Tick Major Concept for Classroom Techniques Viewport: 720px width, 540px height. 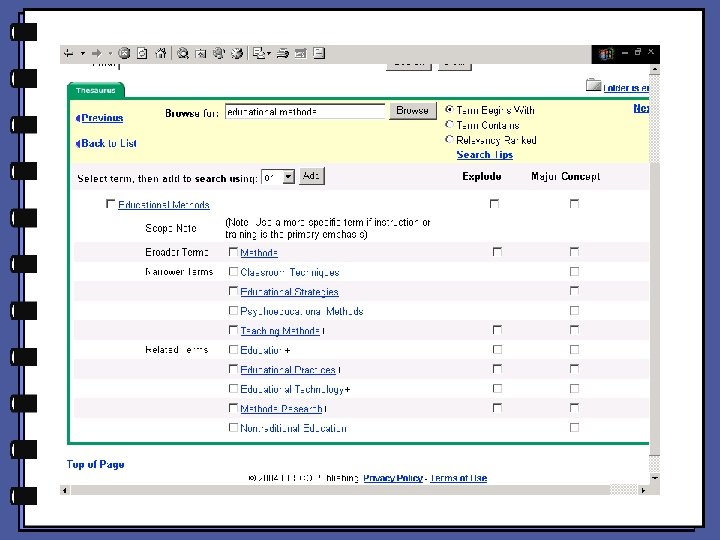[574, 271]
